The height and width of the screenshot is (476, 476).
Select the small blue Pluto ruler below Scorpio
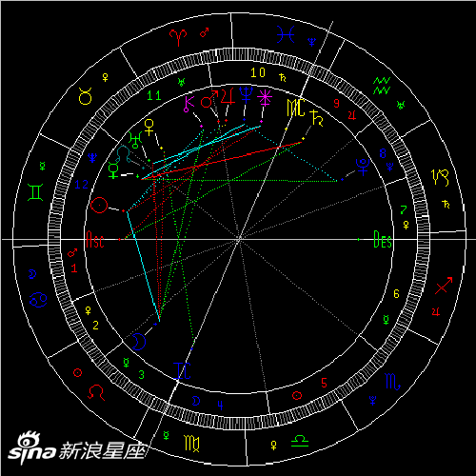(x=373, y=401)
